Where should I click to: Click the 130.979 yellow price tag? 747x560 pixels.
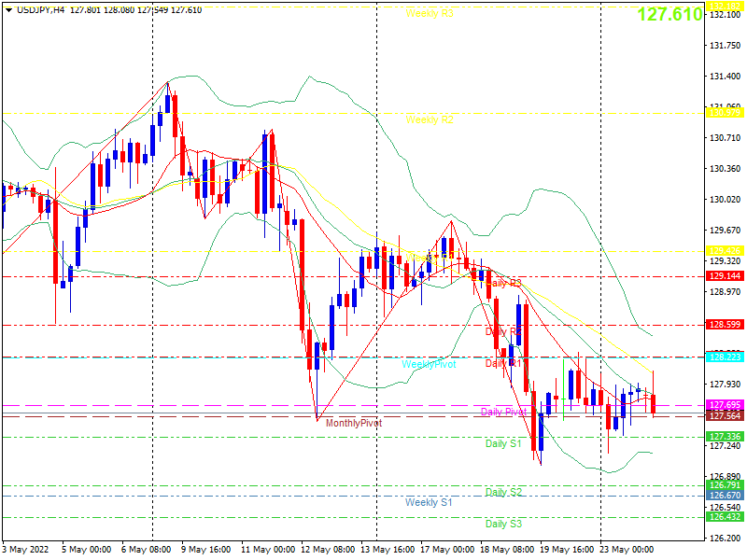pos(725,113)
